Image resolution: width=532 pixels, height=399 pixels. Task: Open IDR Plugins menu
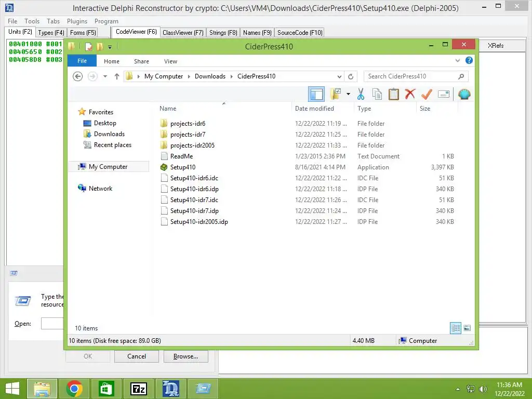(77, 21)
